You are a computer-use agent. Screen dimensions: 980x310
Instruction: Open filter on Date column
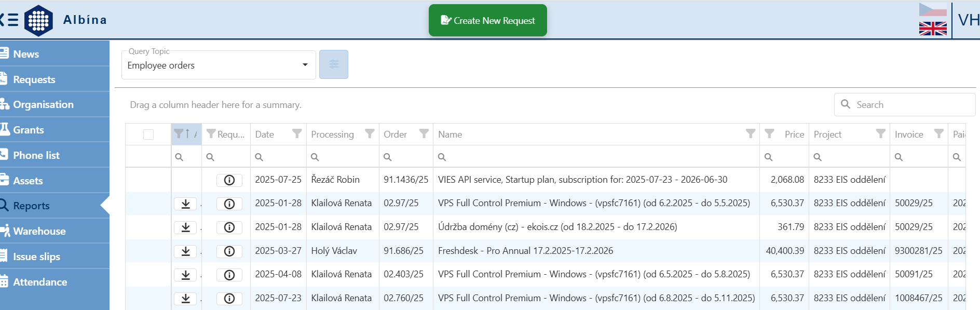[x=297, y=134]
